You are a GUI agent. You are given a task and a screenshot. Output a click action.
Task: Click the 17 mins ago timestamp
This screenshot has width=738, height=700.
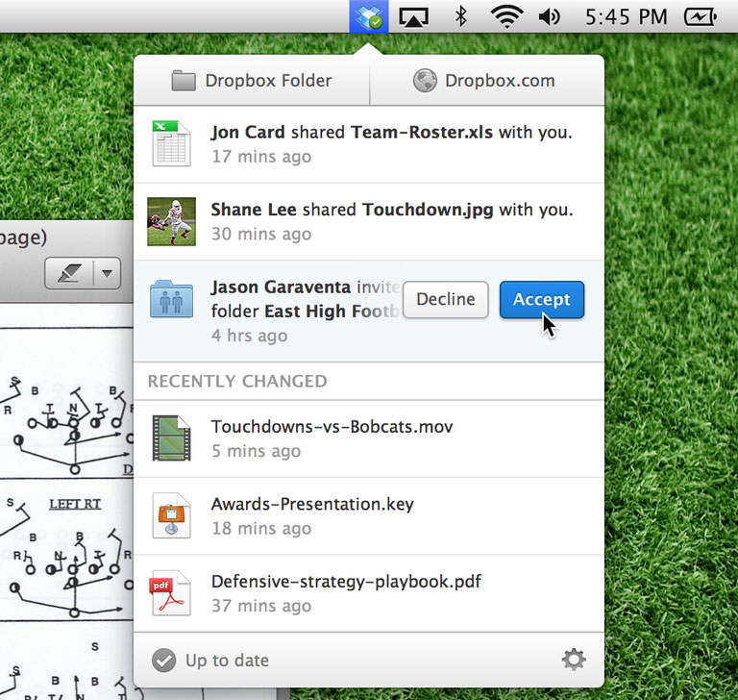(261, 157)
